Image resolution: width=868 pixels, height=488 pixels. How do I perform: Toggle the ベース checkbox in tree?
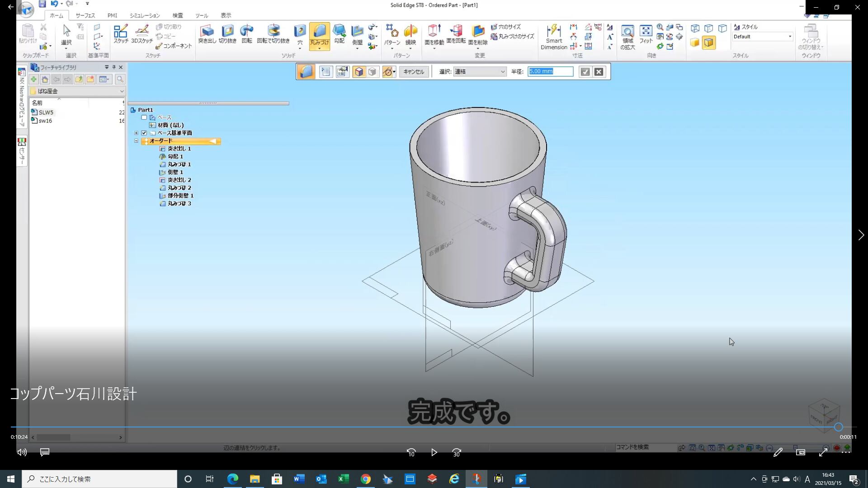[x=144, y=117]
